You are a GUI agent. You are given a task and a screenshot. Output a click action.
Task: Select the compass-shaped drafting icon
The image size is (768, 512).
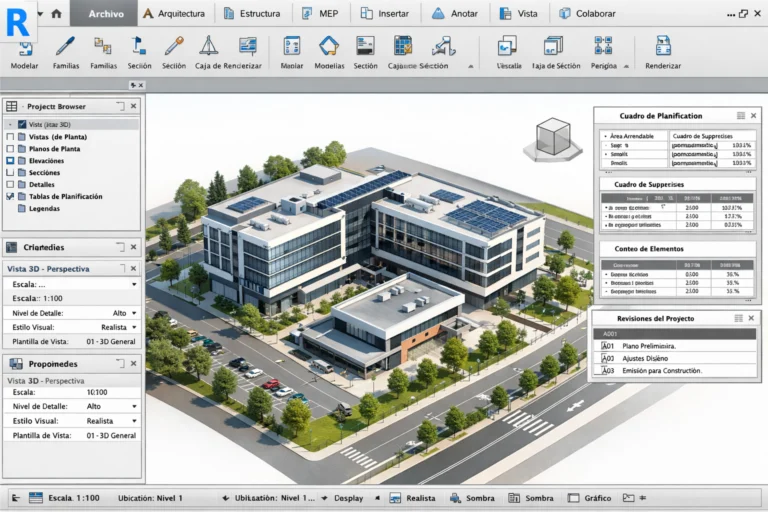point(209,46)
